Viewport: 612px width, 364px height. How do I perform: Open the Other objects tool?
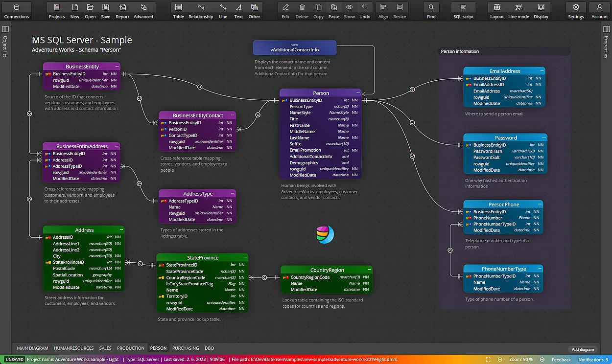[x=255, y=11]
